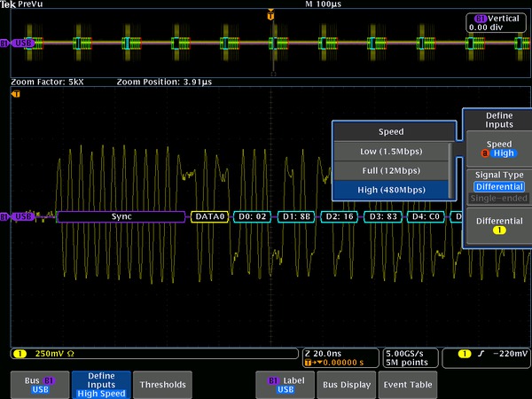Click the decoded Sync packet on the bus

click(x=121, y=216)
